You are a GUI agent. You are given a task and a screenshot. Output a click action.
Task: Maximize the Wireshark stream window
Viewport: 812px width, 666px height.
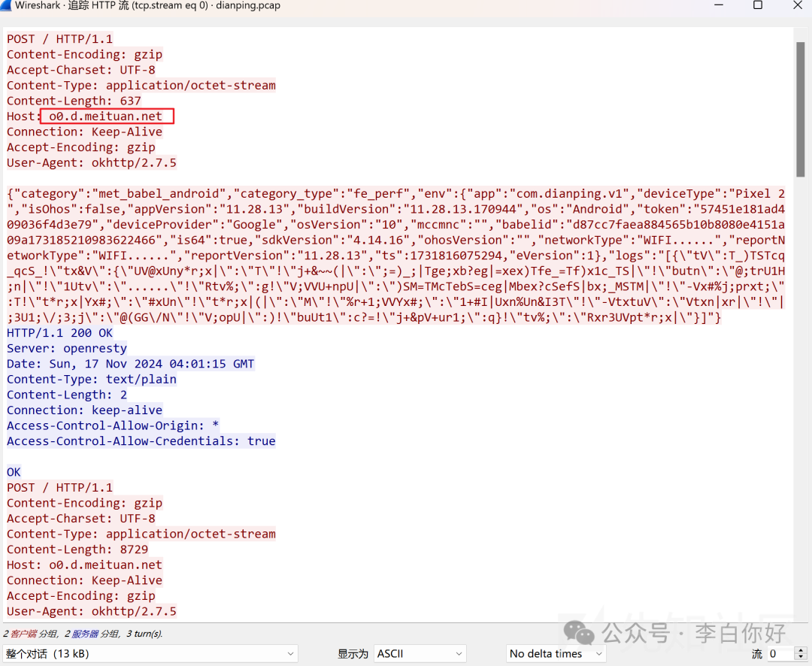(x=758, y=5)
